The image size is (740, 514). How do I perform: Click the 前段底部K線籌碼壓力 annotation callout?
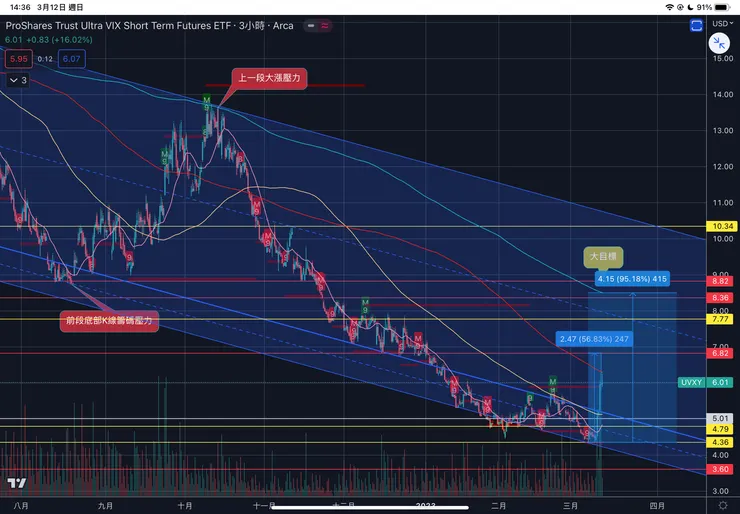pyautogui.click(x=109, y=321)
